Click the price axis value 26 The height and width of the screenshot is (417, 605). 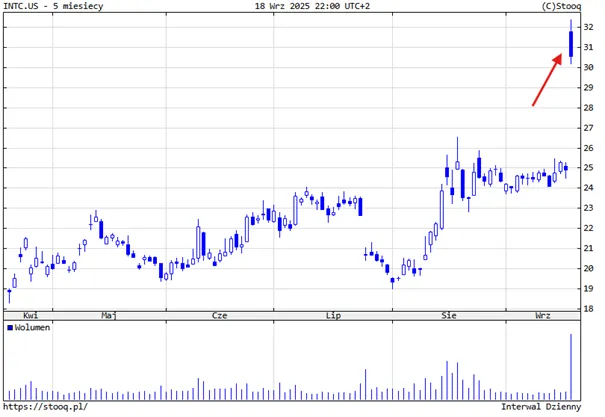tap(588, 148)
